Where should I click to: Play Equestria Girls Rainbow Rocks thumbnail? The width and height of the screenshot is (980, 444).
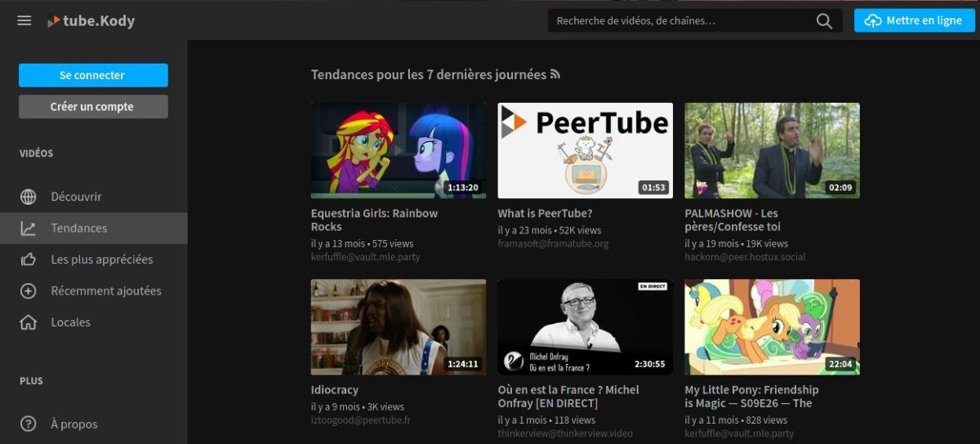[399, 150]
